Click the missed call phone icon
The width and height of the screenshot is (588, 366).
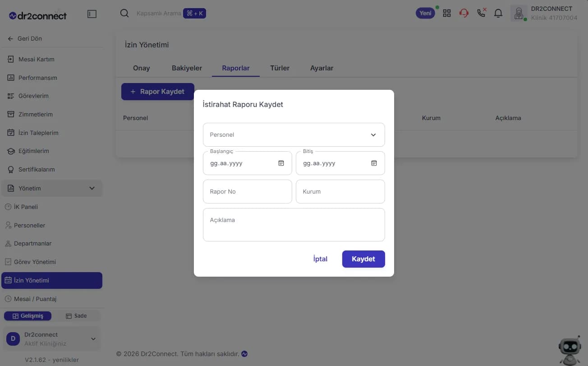click(482, 13)
